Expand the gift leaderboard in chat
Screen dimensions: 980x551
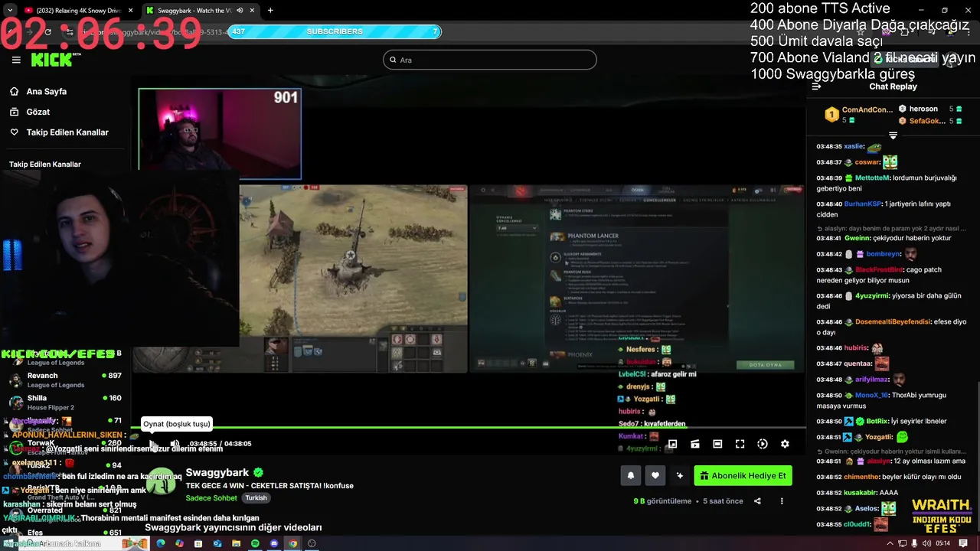tap(893, 135)
